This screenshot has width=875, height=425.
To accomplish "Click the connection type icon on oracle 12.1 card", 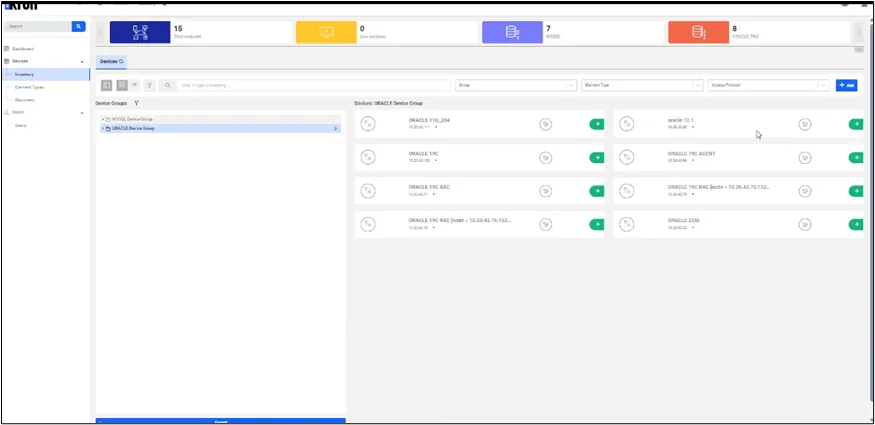I will (x=805, y=124).
